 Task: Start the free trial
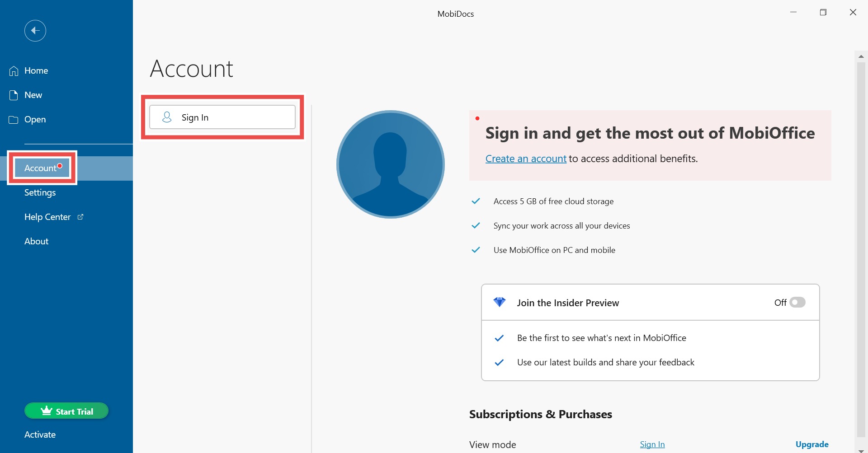click(x=66, y=411)
